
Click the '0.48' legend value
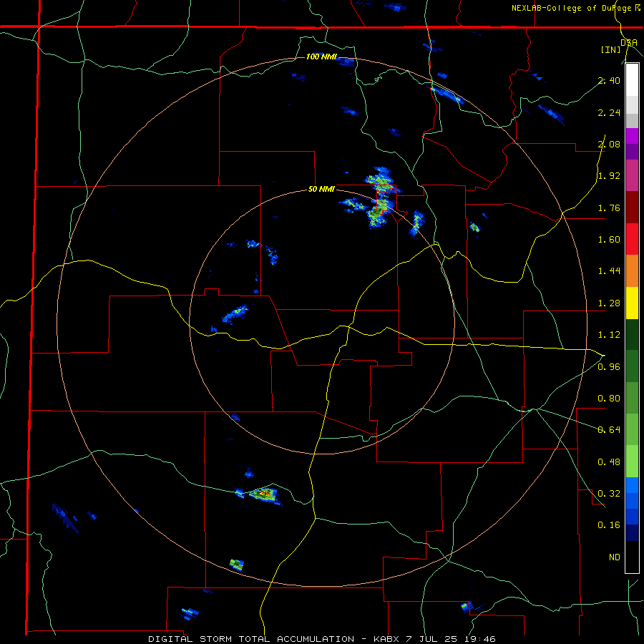(x=609, y=462)
